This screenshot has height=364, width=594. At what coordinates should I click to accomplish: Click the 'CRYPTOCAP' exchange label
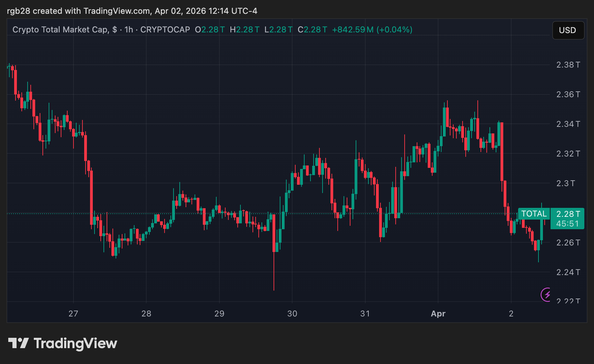[x=165, y=30]
